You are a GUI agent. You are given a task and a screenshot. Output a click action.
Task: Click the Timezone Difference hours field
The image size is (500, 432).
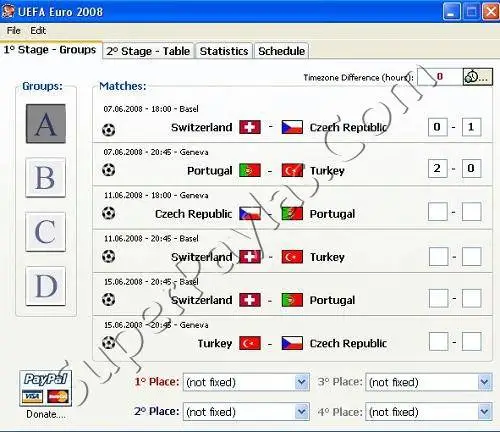pyautogui.click(x=440, y=77)
